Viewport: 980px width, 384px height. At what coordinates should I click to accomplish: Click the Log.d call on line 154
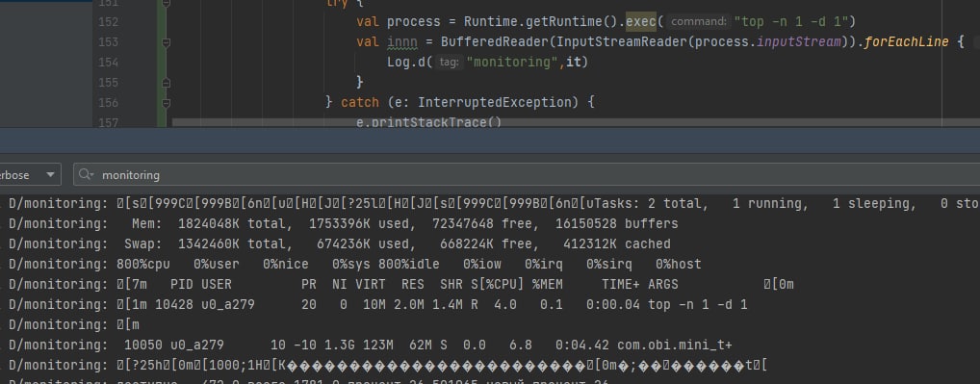(406, 63)
